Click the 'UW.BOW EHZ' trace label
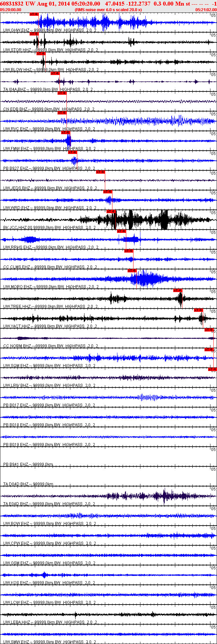 point(16,524)
